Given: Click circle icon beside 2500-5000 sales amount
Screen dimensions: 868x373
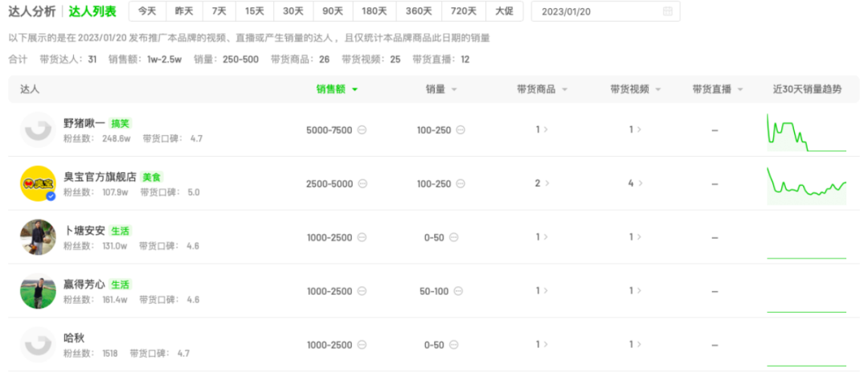Looking at the screenshot, I should (x=362, y=184).
